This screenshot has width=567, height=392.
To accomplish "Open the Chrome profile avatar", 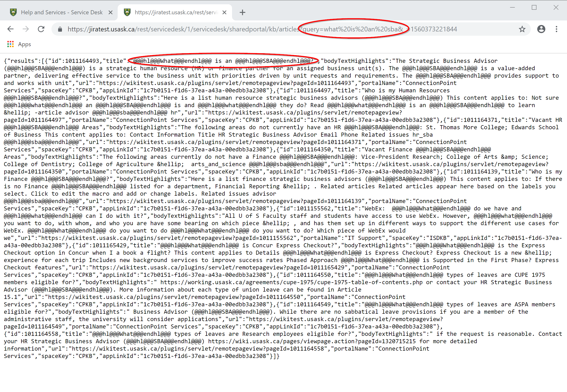I will coord(541,29).
